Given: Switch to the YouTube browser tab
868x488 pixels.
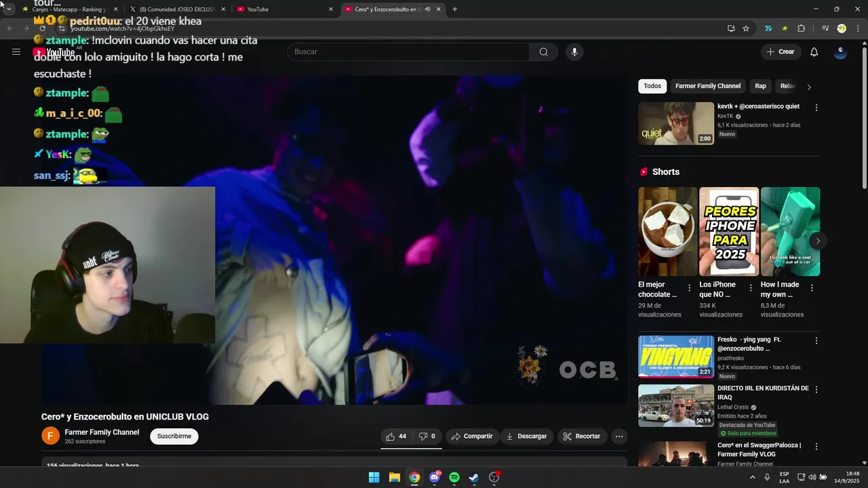Looking at the screenshot, I should click(x=285, y=9).
